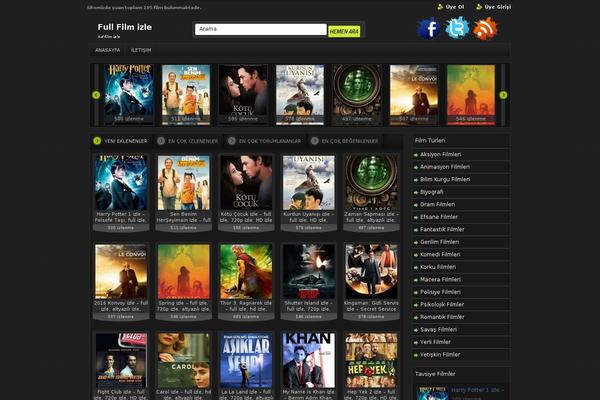600x400 pixels.
Task: Click arrow icon beside Biyografi
Action: tap(416, 193)
